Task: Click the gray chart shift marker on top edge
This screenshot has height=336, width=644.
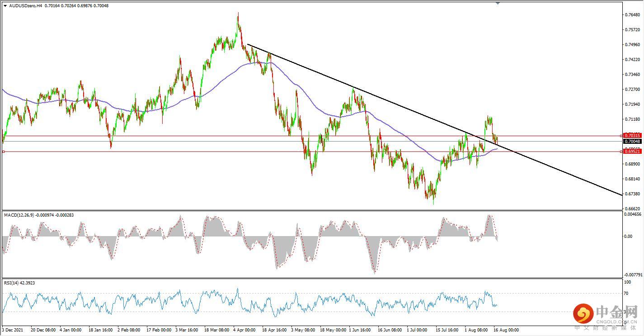Action: (x=498, y=3)
